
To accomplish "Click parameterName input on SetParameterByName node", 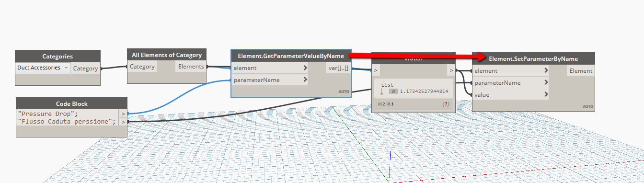I will coord(511,83).
